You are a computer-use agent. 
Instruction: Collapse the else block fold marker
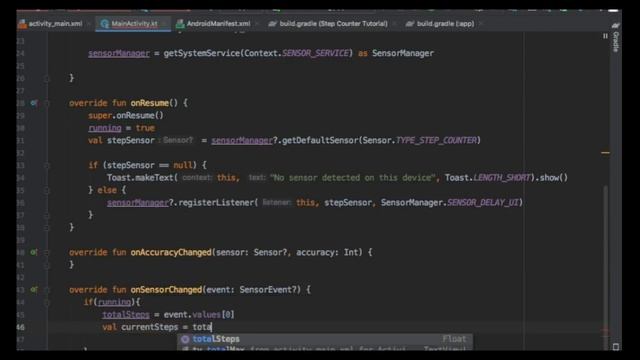[x=47, y=190]
